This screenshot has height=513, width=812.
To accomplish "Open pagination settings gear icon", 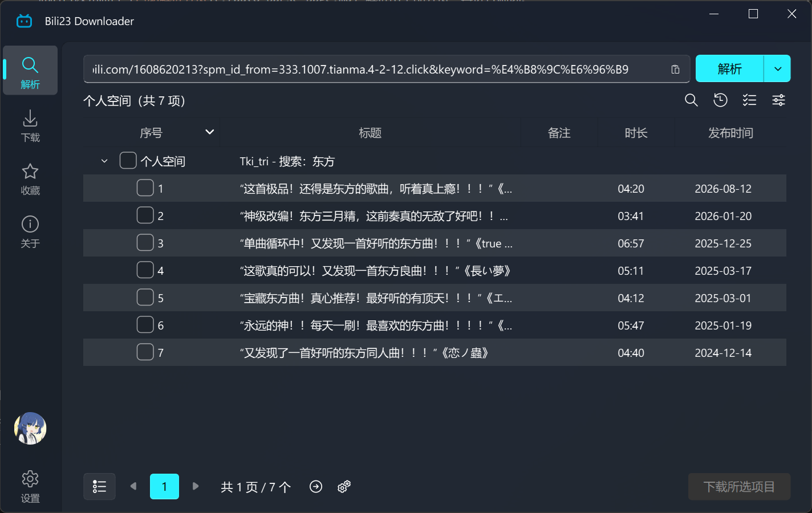I will point(344,486).
